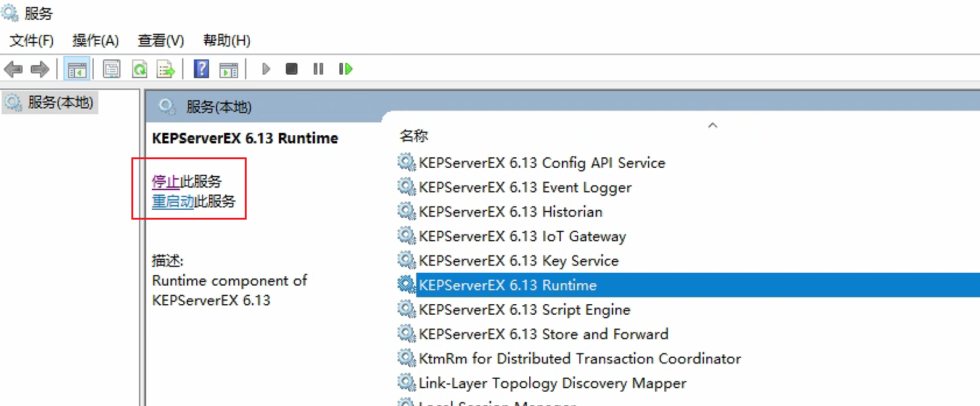Click gear icon beside Config API Service

pyautogui.click(x=406, y=162)
